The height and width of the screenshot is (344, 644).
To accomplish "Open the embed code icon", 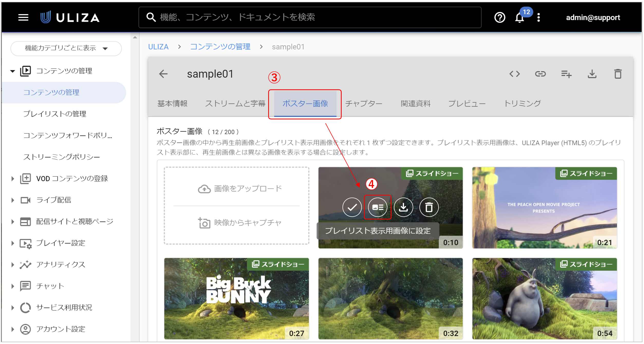I will pos(515,74).
